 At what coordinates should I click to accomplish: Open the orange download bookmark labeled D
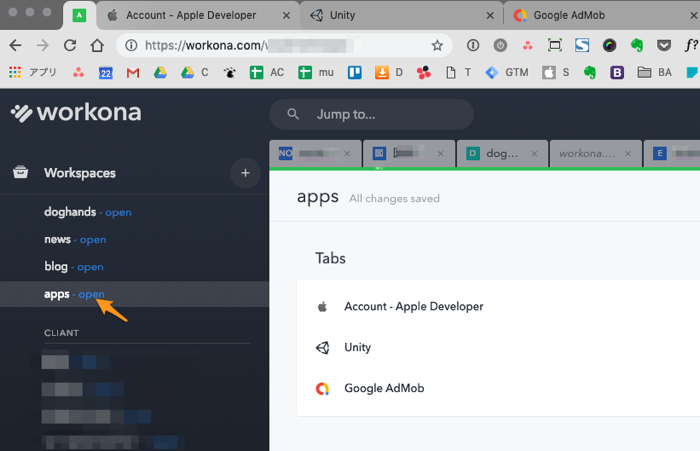click(x=389, y=72)
